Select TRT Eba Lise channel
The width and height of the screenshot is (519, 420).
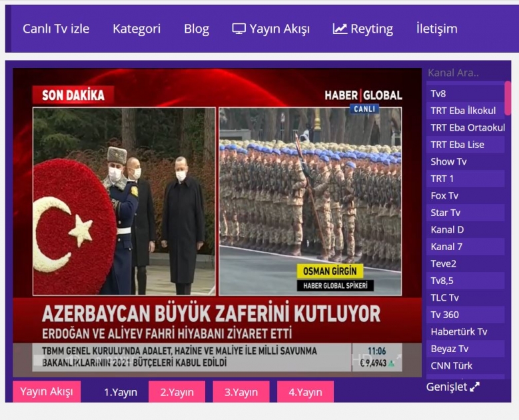[x=465, y=145]
